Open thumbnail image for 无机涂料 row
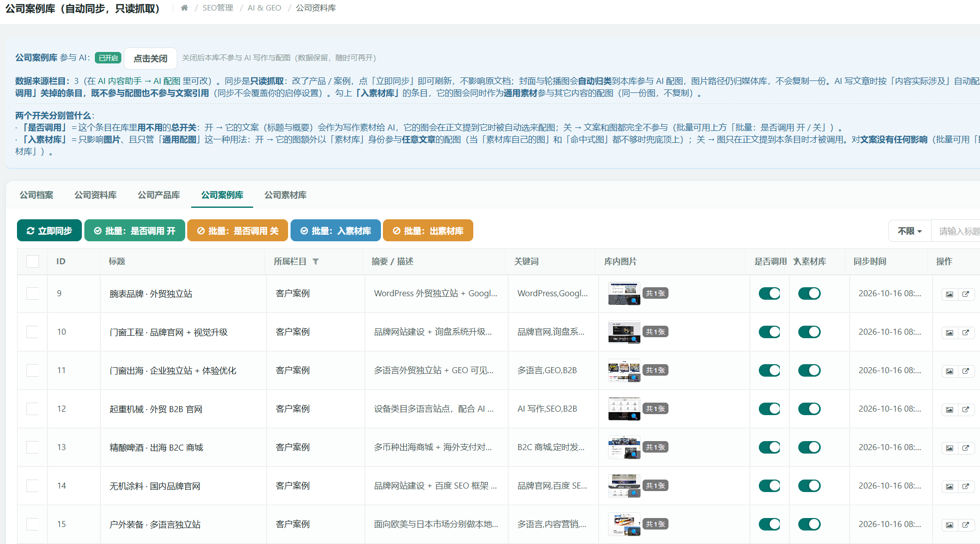 (624, 486)
